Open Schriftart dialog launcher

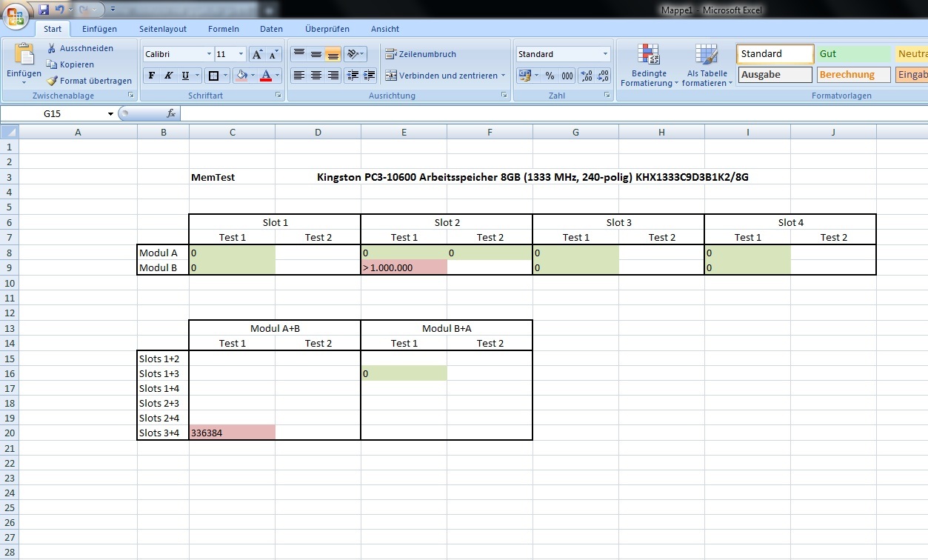[278, 96]
